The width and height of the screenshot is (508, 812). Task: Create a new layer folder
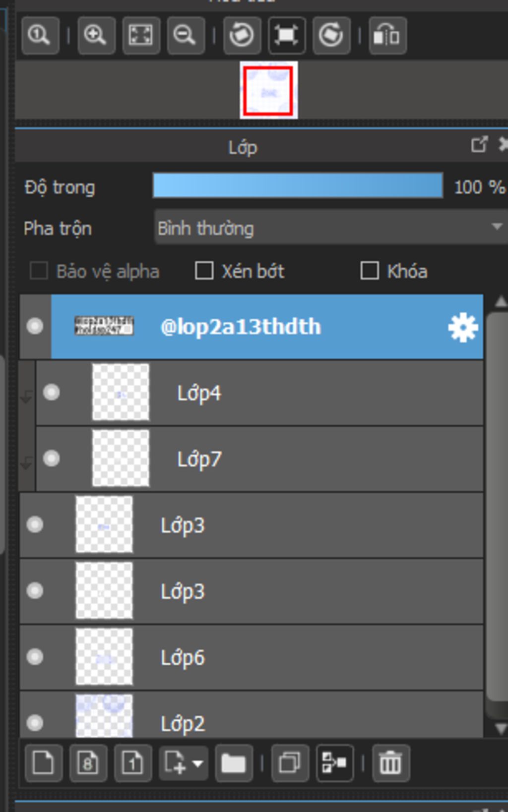pyautogui.click(x=234, y=763)
